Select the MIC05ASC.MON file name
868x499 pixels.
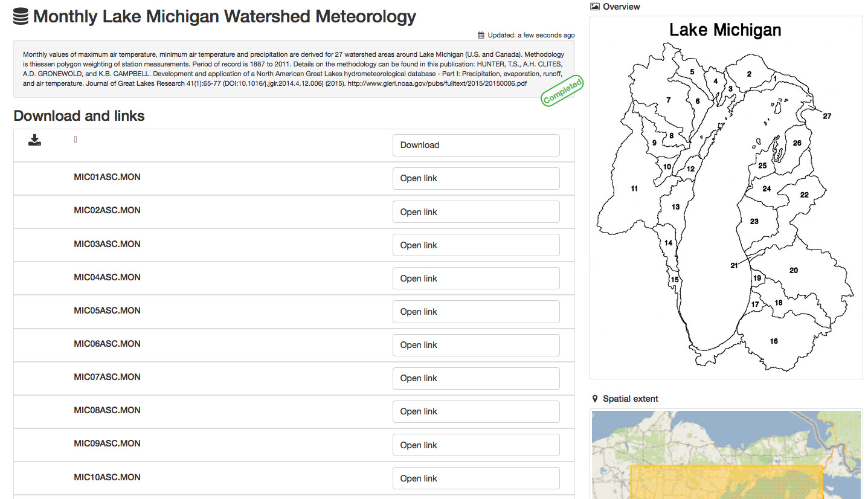107,311
